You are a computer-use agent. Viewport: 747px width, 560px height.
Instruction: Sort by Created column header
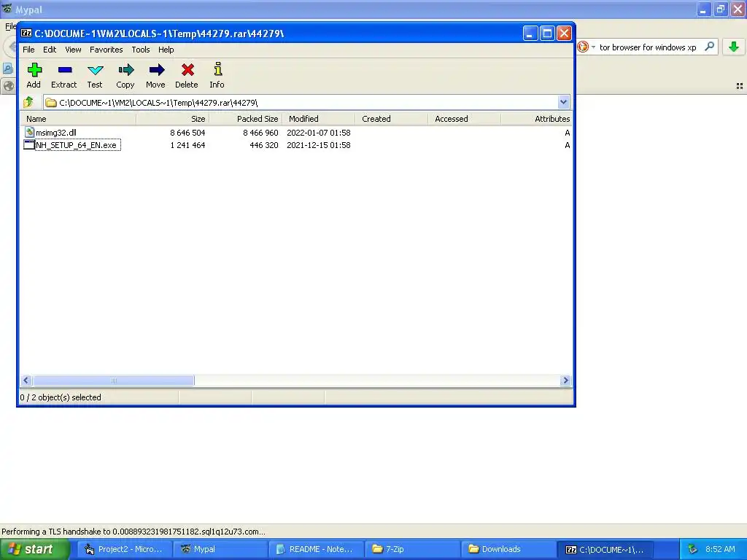point(392,119)
